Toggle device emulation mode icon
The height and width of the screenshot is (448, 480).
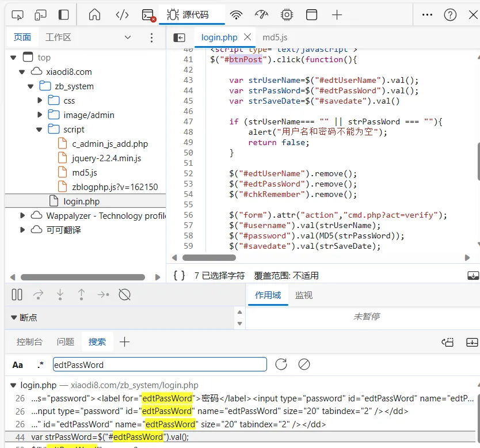point(40,15)
